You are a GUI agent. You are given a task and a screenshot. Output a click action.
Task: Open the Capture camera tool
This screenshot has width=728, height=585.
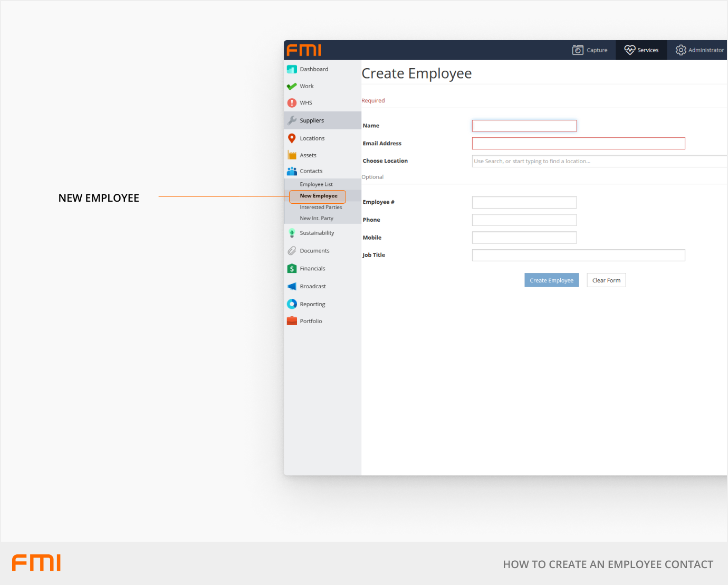click(590, 50)
